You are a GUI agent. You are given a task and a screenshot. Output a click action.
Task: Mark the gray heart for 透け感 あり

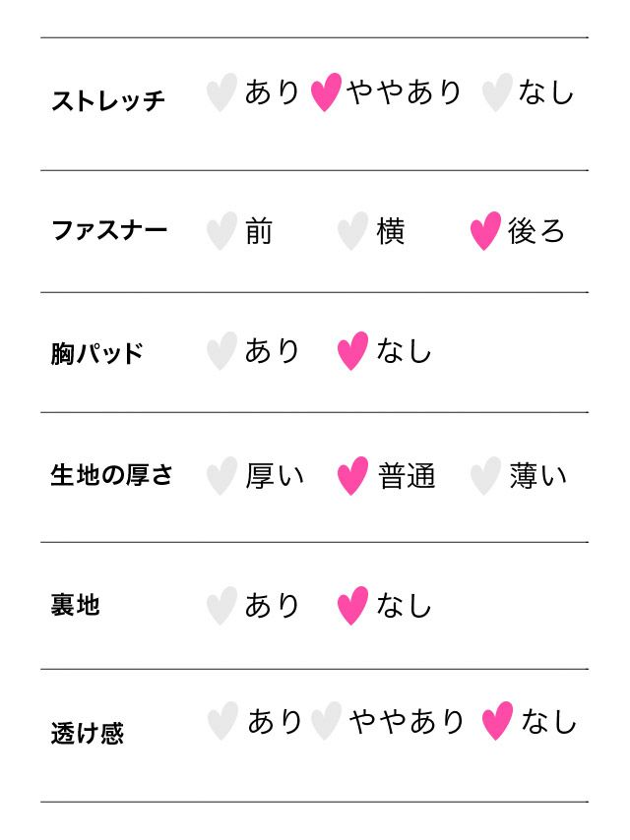223,722
